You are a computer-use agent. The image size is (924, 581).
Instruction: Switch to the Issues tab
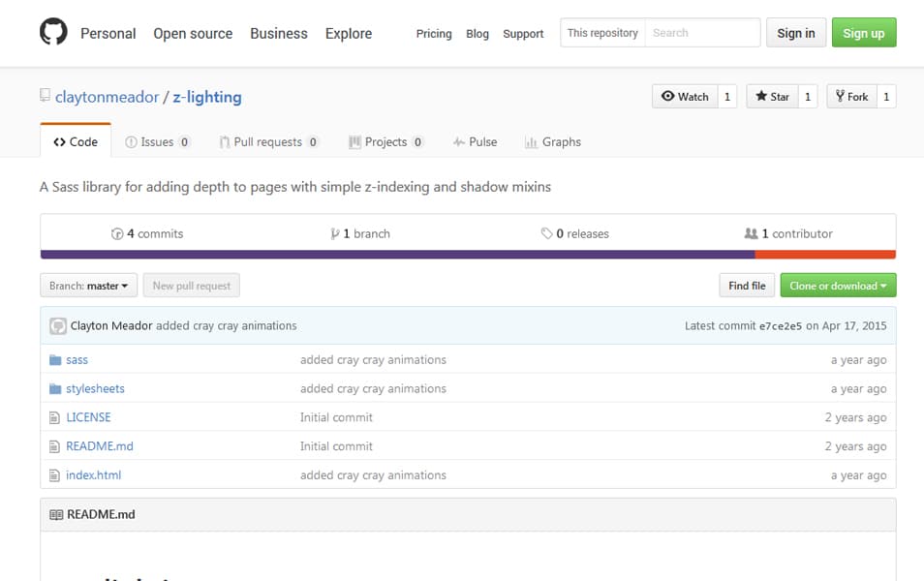click(157, 142)
